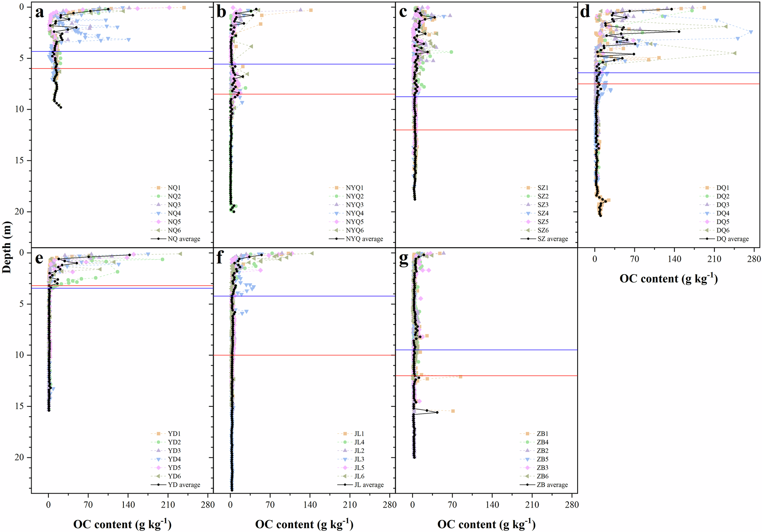Select the pink diamond icon for NQ5
Viewport: 762px width, 532px height.
pyautogui.click(x=158, y=222)
